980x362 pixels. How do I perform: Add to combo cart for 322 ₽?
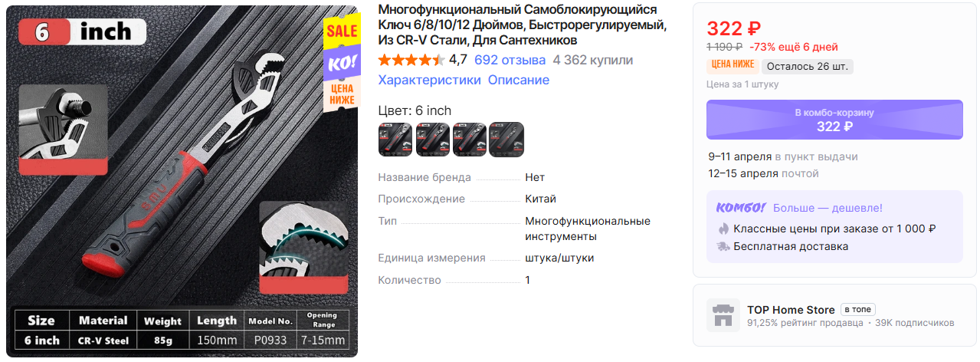point(834,120)
